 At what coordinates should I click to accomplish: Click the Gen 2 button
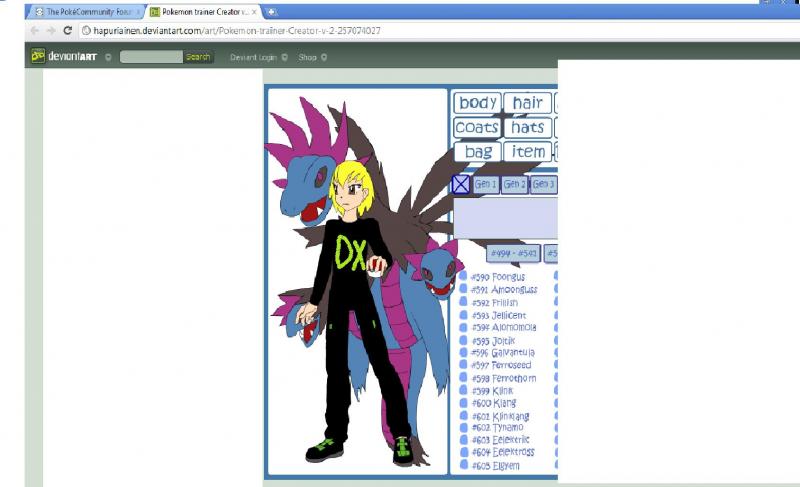[x=514, y=185]
